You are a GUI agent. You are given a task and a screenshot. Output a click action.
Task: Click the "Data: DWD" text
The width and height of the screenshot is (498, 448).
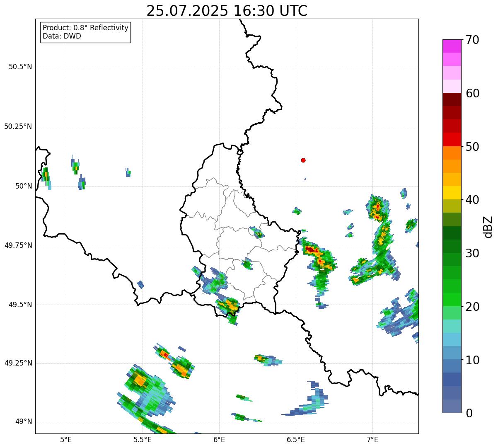tap(62, 36)
